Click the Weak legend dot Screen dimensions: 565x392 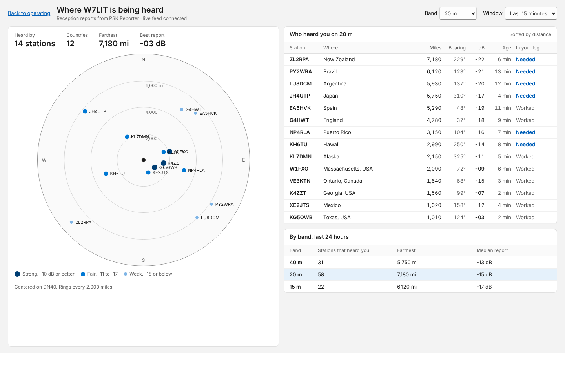click(126, 274)
